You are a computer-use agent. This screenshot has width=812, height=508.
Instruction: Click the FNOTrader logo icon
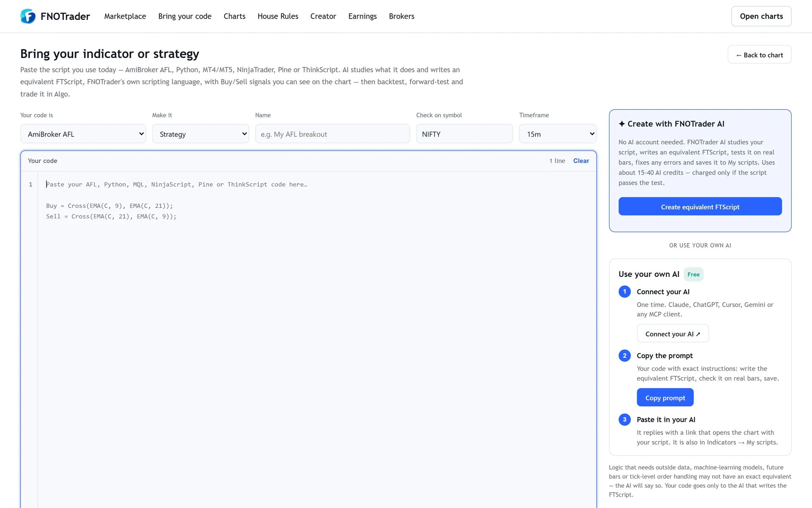pos(28,16)
